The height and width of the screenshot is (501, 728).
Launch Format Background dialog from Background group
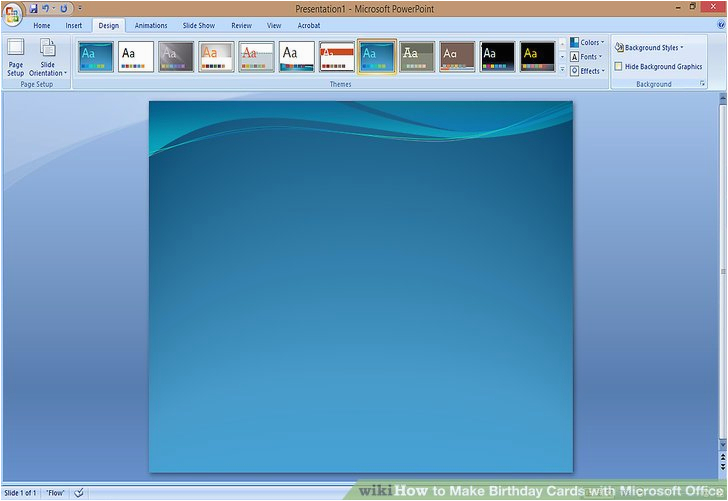point(702,84)
